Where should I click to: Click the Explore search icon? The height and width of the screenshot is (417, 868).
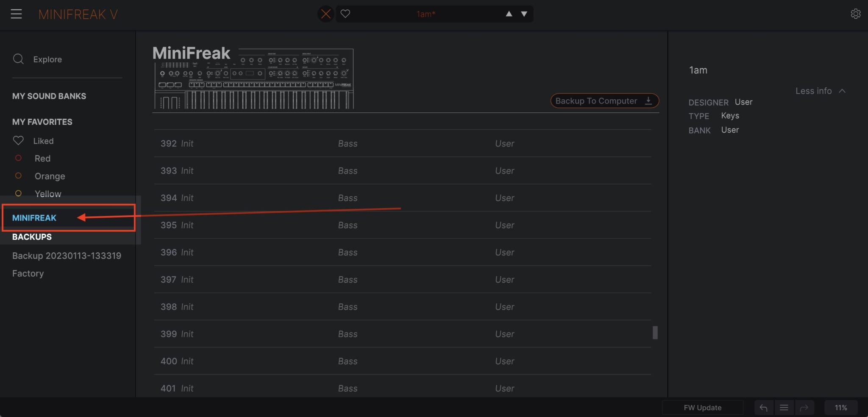pos(18,59)
